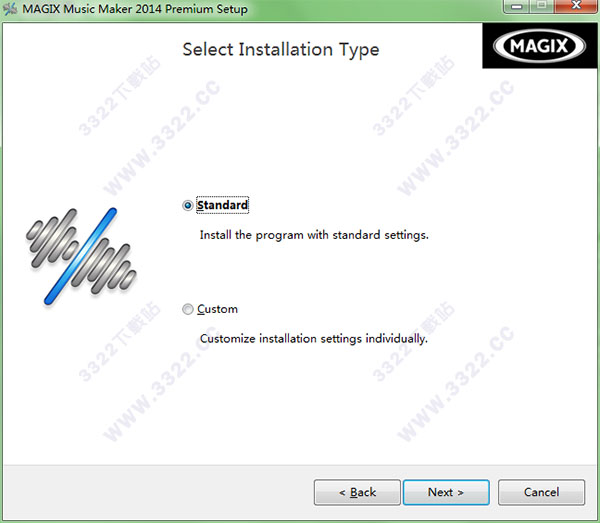
Task: Minimize the setup window
Action: (517, 6)
